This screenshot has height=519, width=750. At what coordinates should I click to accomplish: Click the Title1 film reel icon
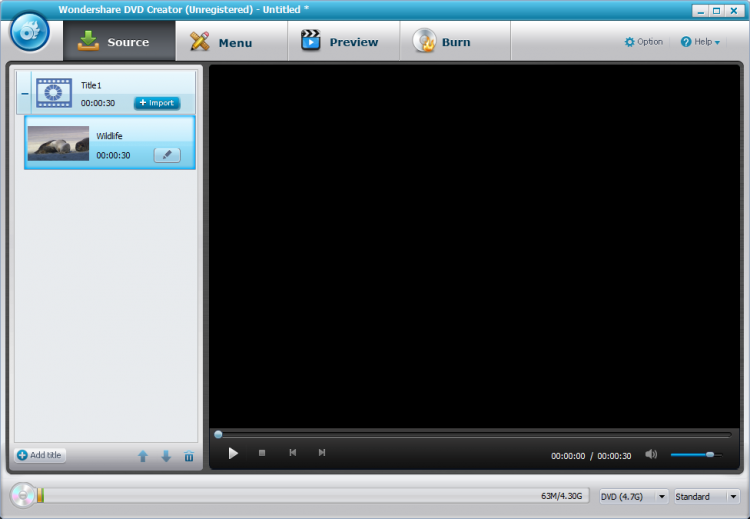pos(54,93)
